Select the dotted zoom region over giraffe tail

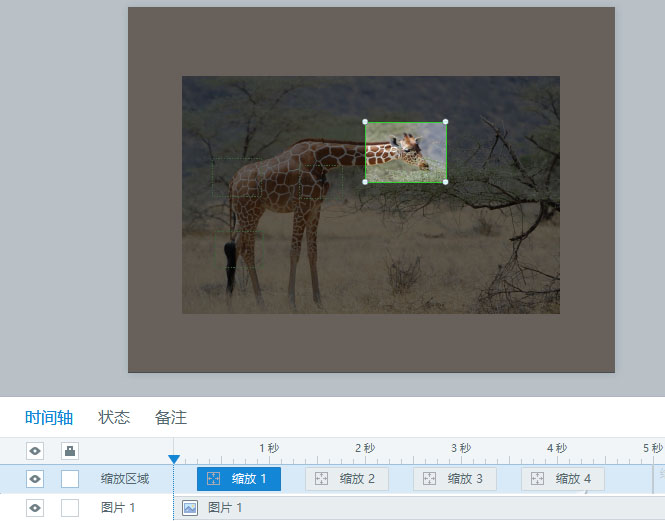(x=239, y=249)
